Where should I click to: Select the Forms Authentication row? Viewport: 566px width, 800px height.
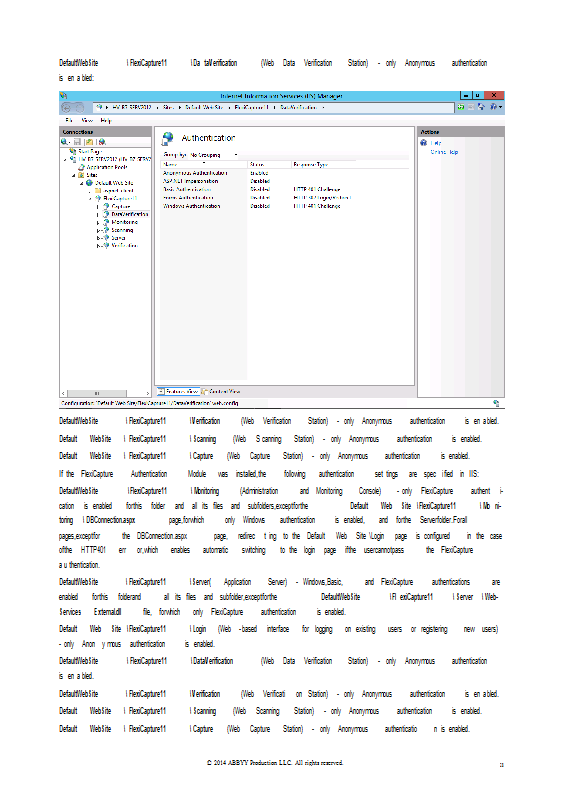285,197
